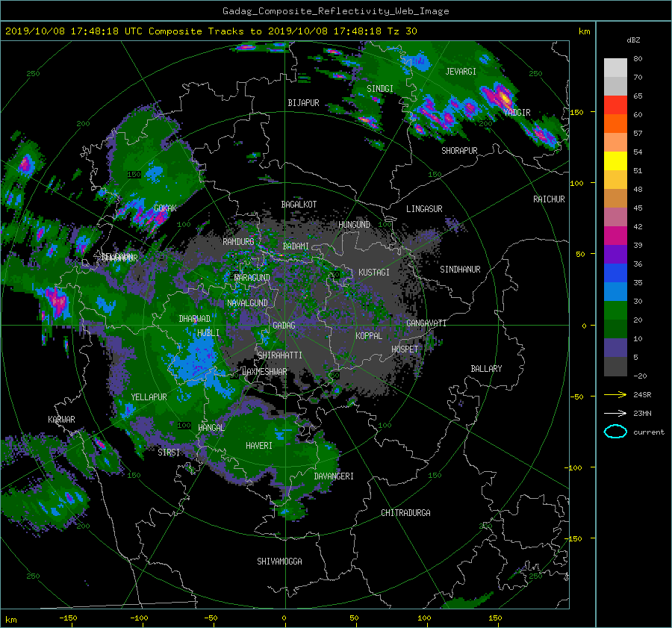Click the 150 tick on right km axis
The height and width of the screenshot is (628, 672).
point(577,112)
